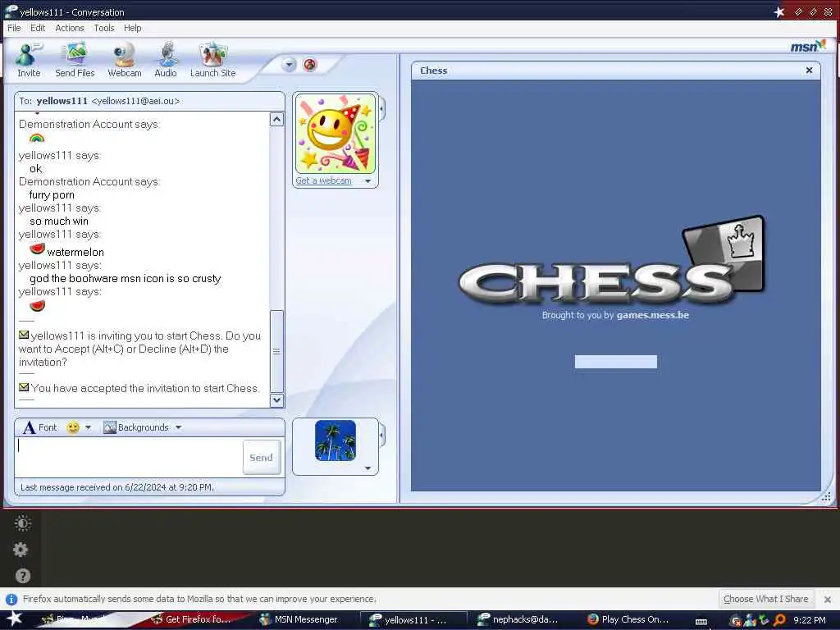The image size is (840, 630).
Task: Switch to Play Chess On... Firefox window
Action: 633,619
